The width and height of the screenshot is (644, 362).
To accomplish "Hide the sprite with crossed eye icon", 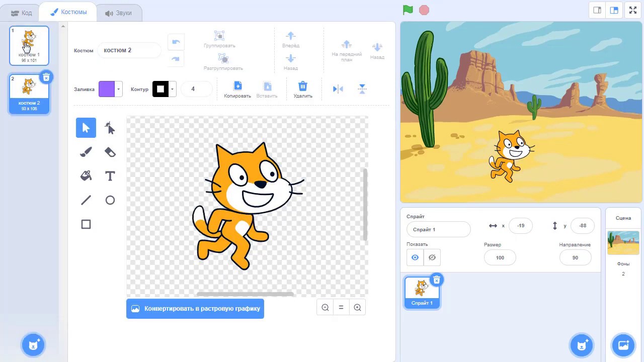I will click(x=432, y=257).
